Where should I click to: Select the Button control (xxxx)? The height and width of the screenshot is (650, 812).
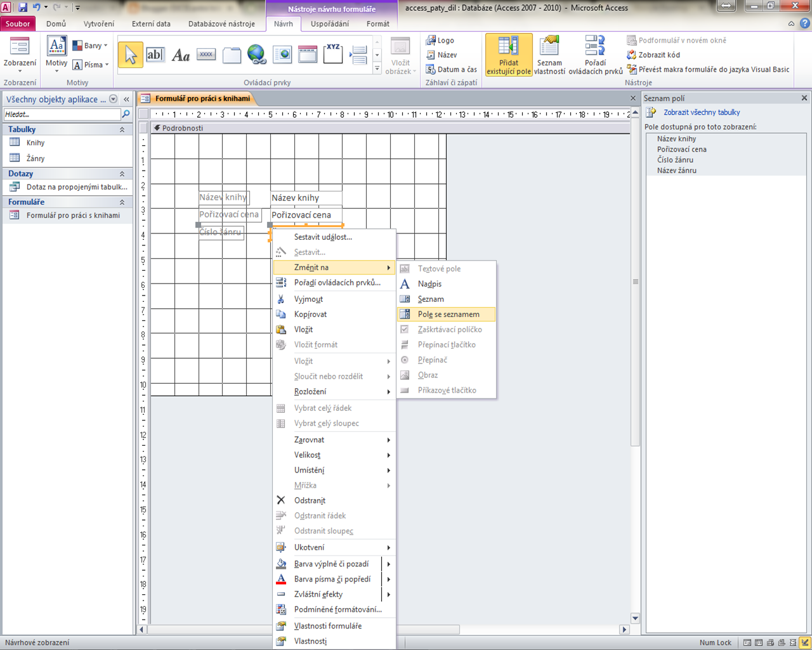pyautogui.click(x=206, y=55)
